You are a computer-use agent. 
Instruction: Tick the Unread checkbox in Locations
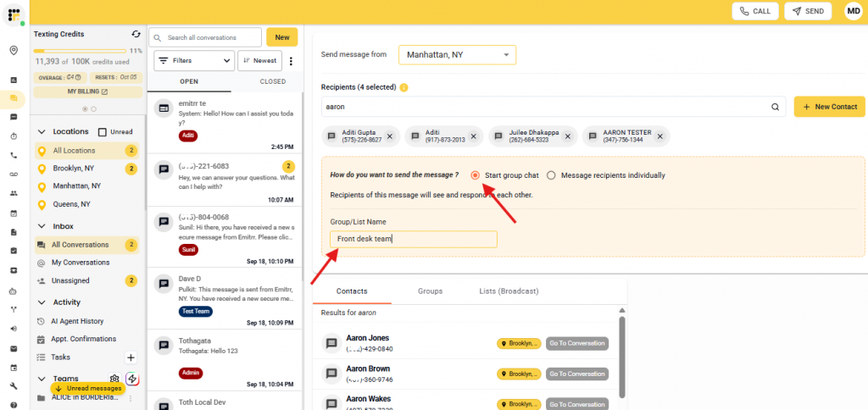103,132
